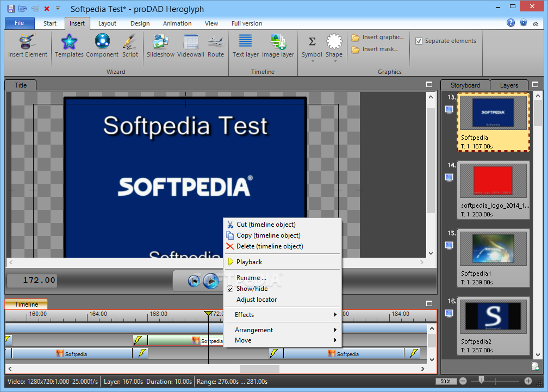The width and height of the screenshot is (548, 392).
Task: Choose Rename ... from the context menu
Action: (x=282, y=278)
